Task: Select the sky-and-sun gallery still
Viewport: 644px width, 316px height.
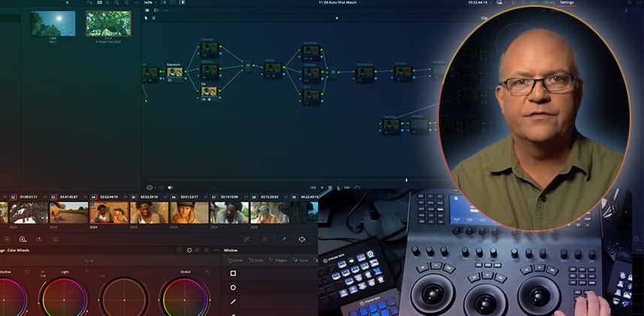Action: click(53, 23)
